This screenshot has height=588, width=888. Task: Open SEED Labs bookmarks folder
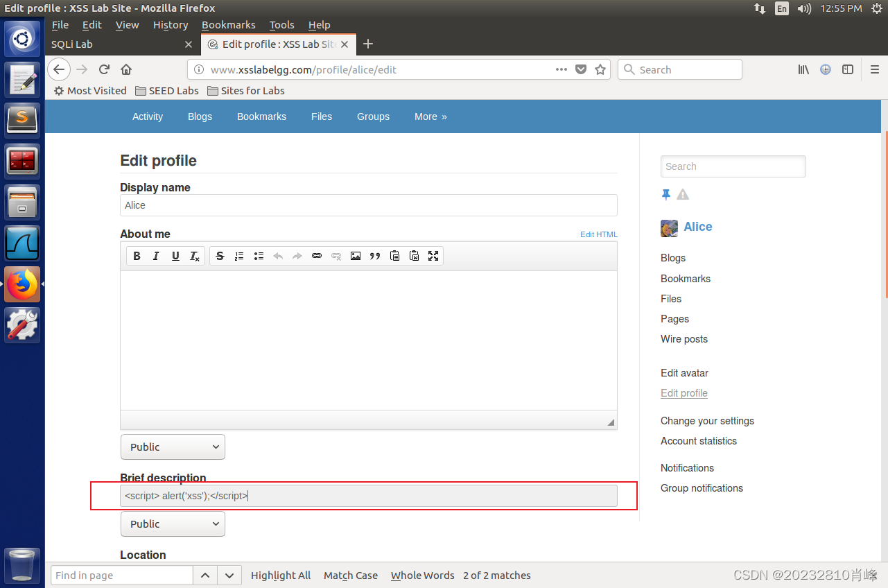tap(166, 91)
